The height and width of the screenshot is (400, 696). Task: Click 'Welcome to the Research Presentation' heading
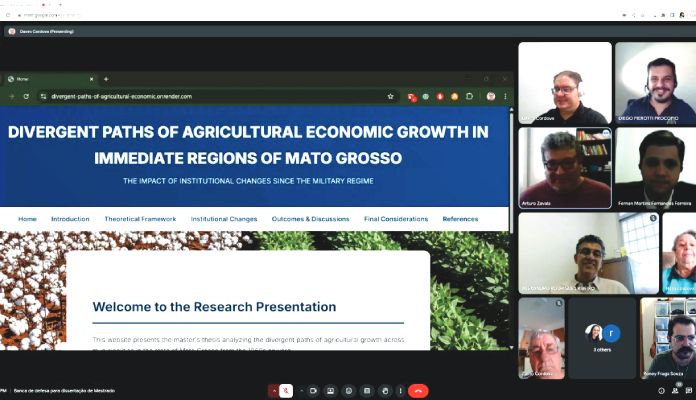[x=214, y=307]
